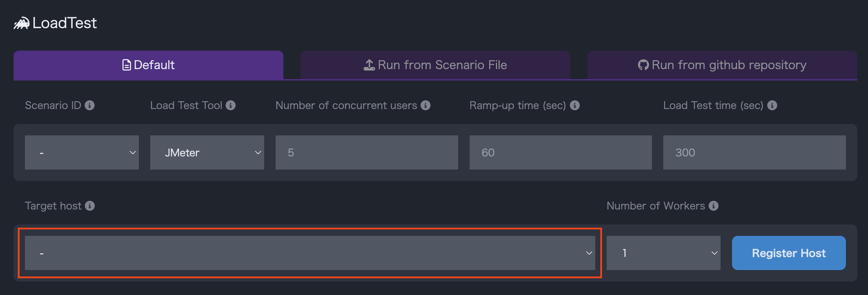
Task: Expand the Scenario ID dropdown
Action: point(82,152)
